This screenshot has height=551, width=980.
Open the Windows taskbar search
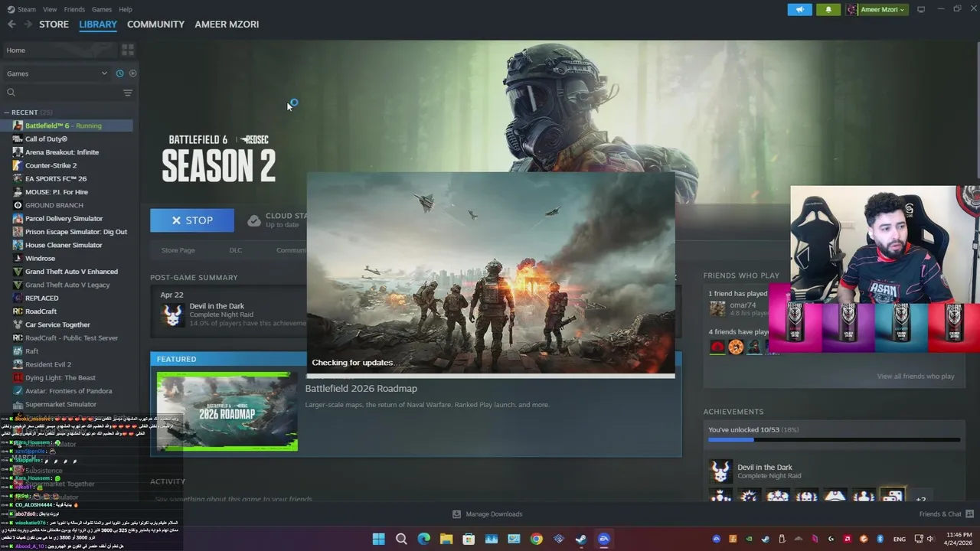[x=401, y=539]
